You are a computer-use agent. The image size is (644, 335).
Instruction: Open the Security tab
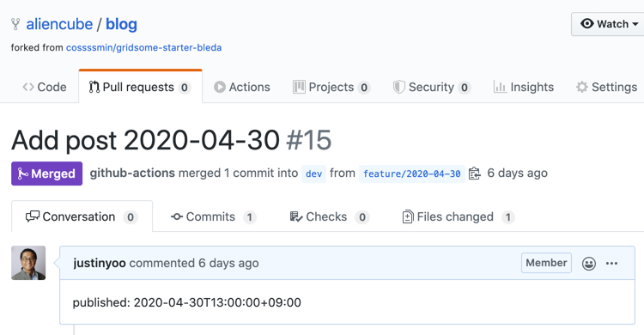click(432, 87)
